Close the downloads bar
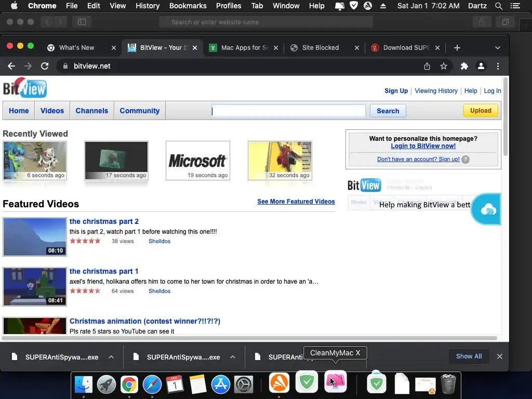The width and height of the screenshot is (532, 399). click(499, 356)
